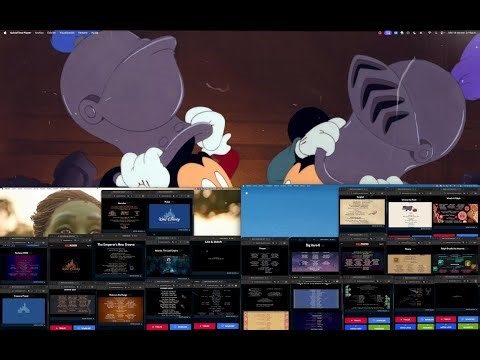Click red button below the green-leaves credits window
The width and height of the screenshot is (480, 360).
tap(356, 320)
